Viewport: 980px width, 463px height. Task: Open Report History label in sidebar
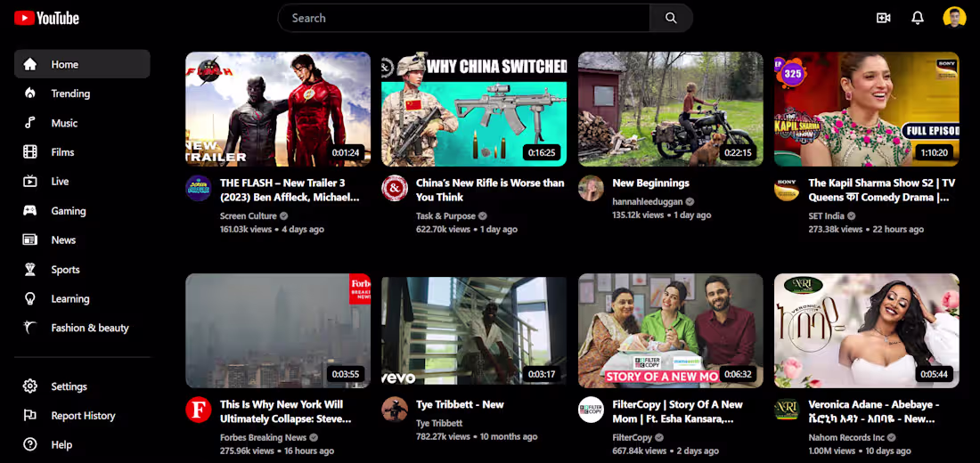(x=83, y=416)
